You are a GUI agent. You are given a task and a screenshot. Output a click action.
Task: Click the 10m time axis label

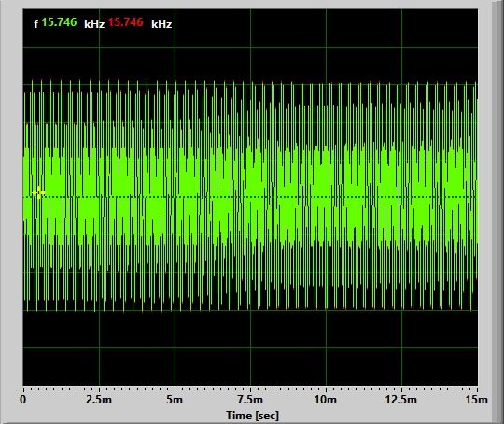click(326, 399)
